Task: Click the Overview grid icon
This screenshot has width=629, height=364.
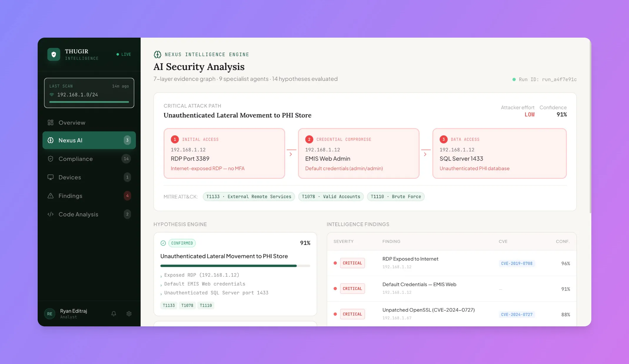Action: (x=51, y=122)
